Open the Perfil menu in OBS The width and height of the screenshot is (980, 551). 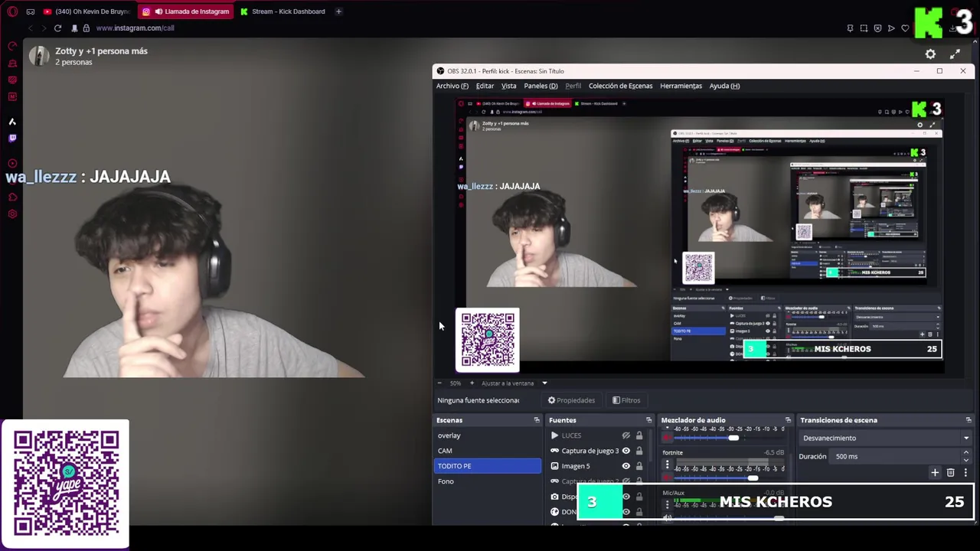point(573,86)
